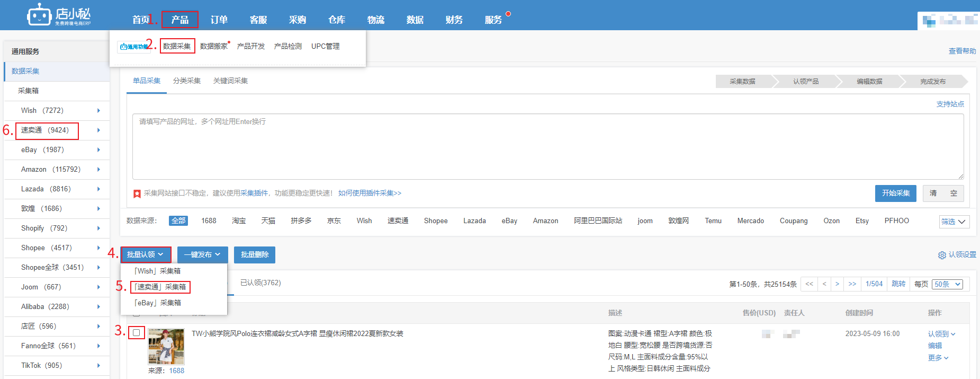Choose 「Wish」采集箱 from the dropdown
Screen dimensions: 980x379
pos(157,271)
